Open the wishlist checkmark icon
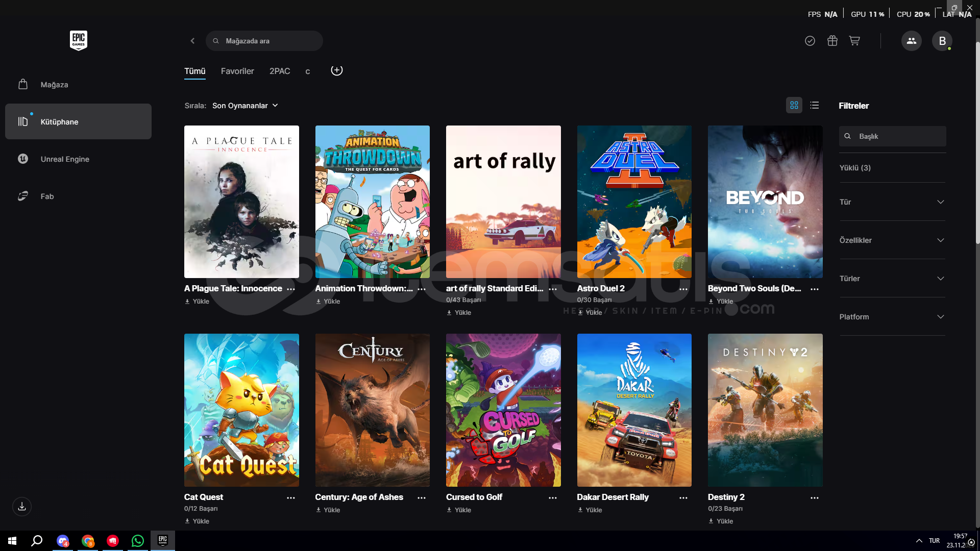The image size is (980, 551). tap(810, 41)
